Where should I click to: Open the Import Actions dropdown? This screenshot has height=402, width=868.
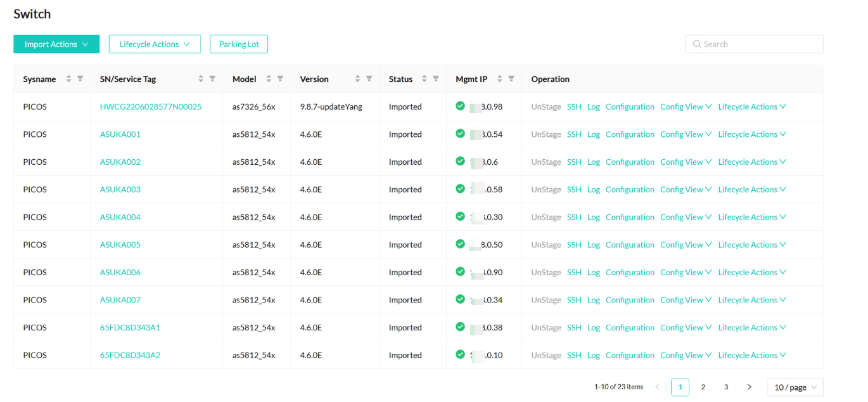tap(56, 44)
